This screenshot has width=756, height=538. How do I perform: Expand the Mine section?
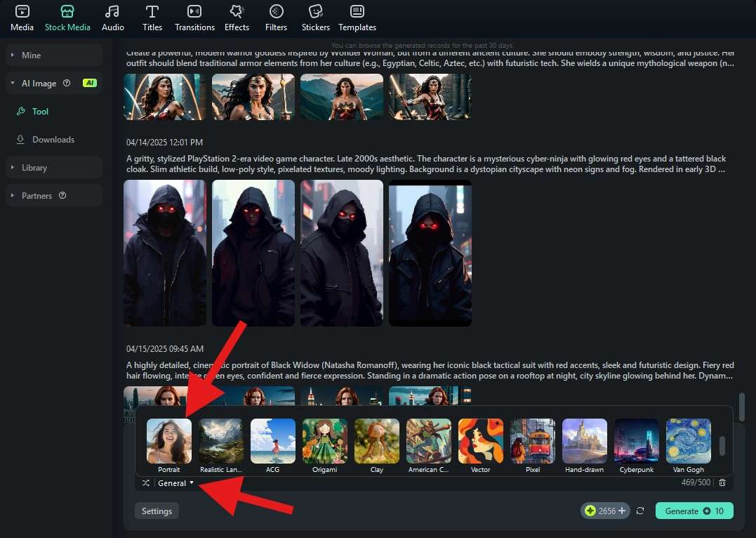pyautogui.click(x=55, y=55)
